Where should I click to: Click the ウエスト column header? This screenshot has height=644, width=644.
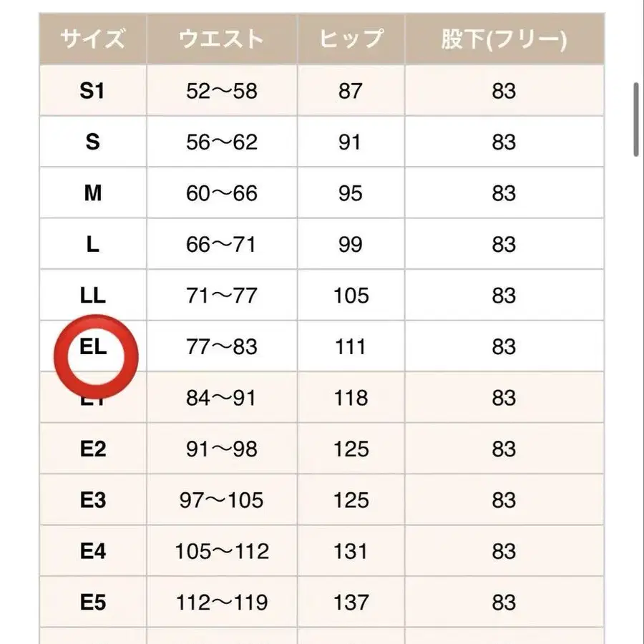222,39
